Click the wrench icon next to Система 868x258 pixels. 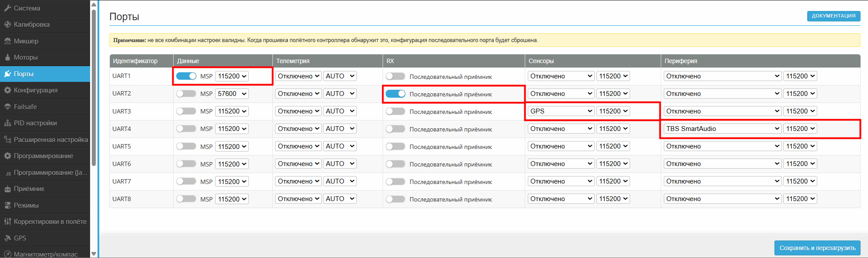(x=7, y=8)
